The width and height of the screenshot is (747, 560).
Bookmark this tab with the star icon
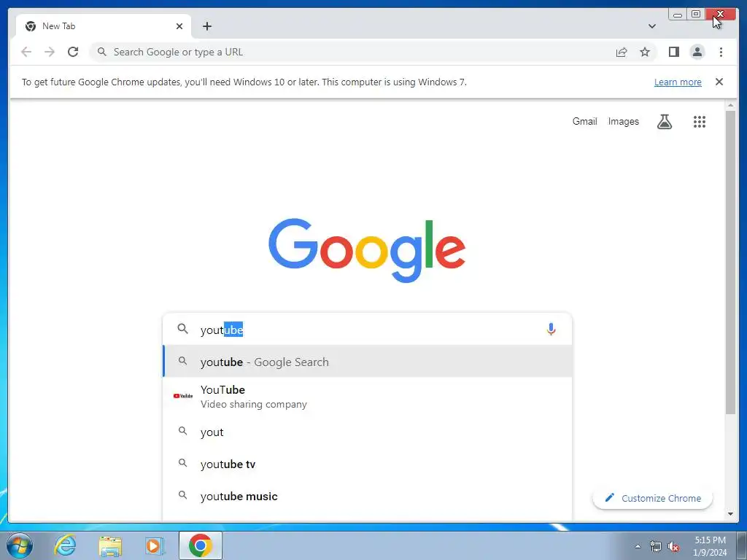645,52
